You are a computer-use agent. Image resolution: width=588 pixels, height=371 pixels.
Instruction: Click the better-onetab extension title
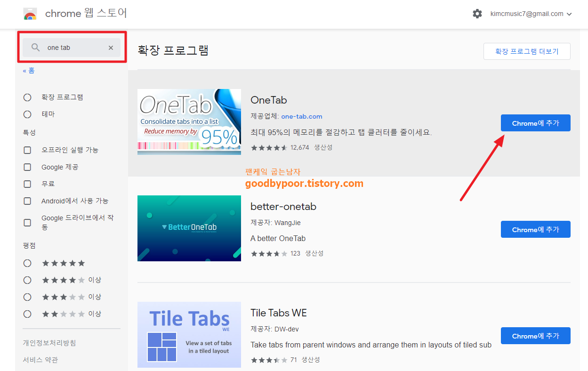coord(283,207)
